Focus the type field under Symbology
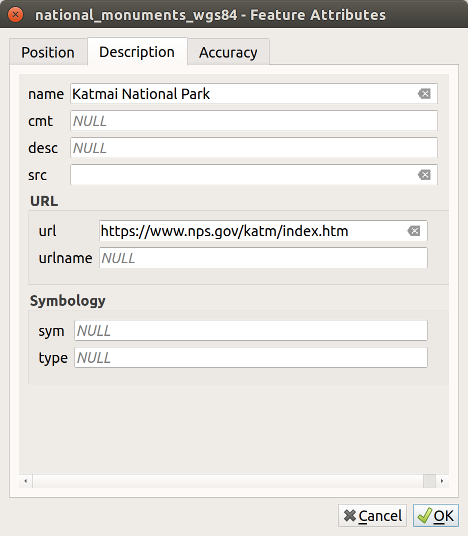 coord(251,358)
